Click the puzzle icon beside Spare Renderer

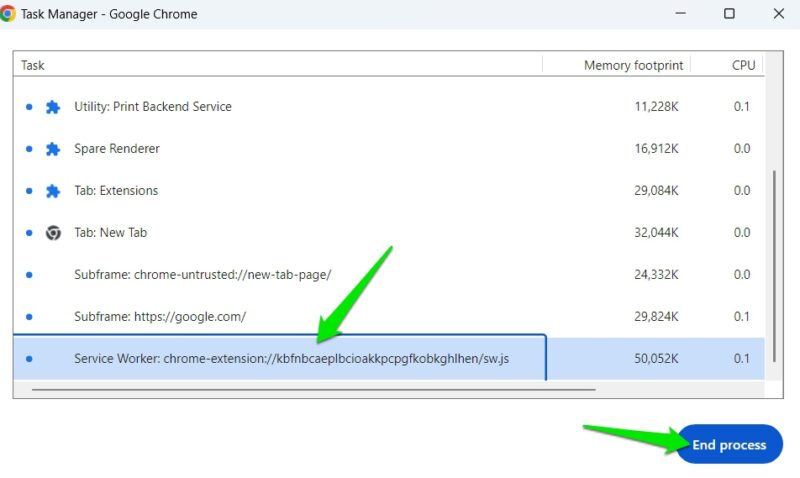53,149
